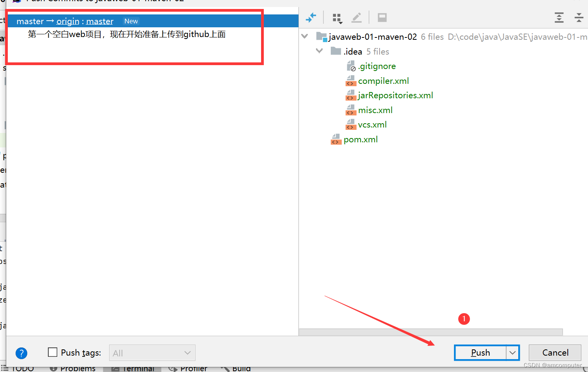Open the TODO tool window tab
Screen dimensions: 588x372
[18, 368]
